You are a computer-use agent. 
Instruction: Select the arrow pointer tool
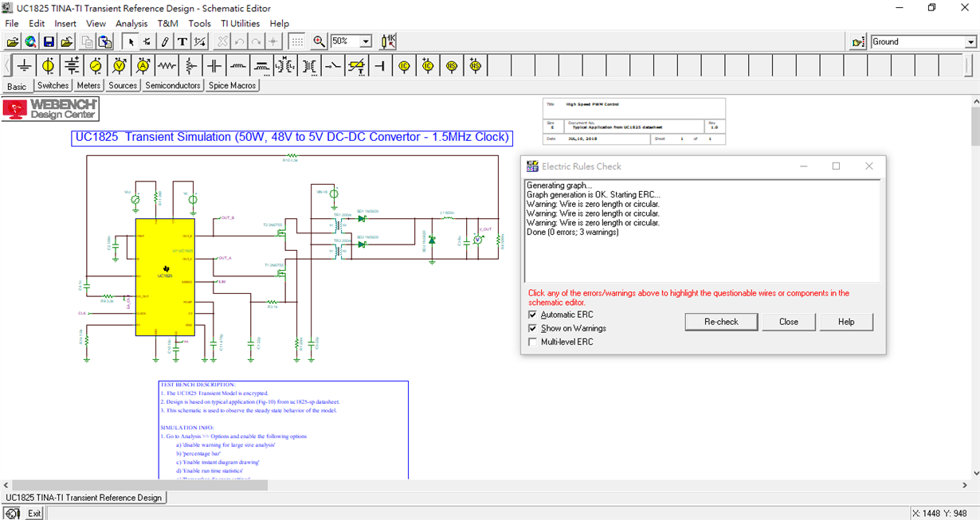click(x=131, y=41)
